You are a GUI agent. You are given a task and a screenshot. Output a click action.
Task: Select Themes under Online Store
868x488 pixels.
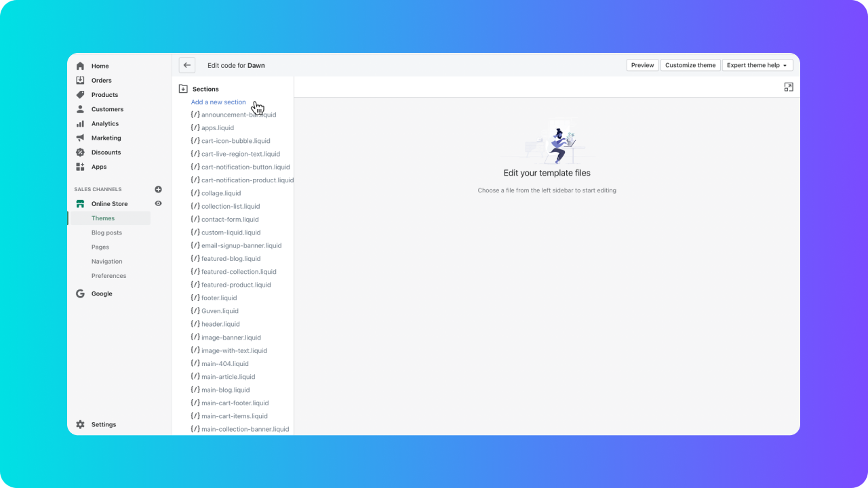coord(103,218)
